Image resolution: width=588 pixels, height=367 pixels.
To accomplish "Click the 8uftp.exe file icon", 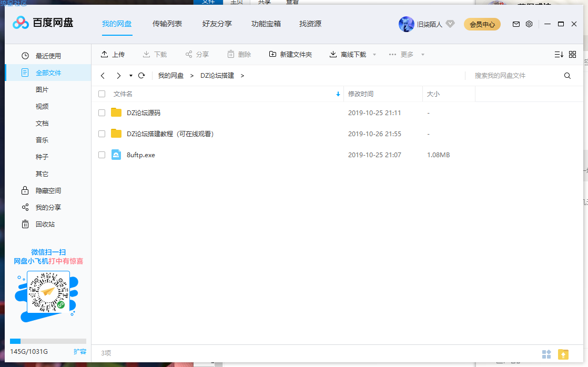I will coord(116,155).
